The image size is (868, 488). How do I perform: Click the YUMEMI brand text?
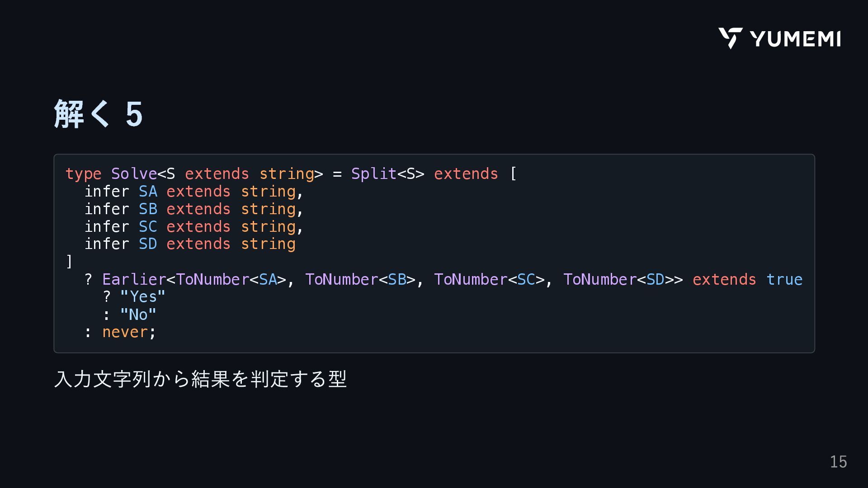[795, 39]
